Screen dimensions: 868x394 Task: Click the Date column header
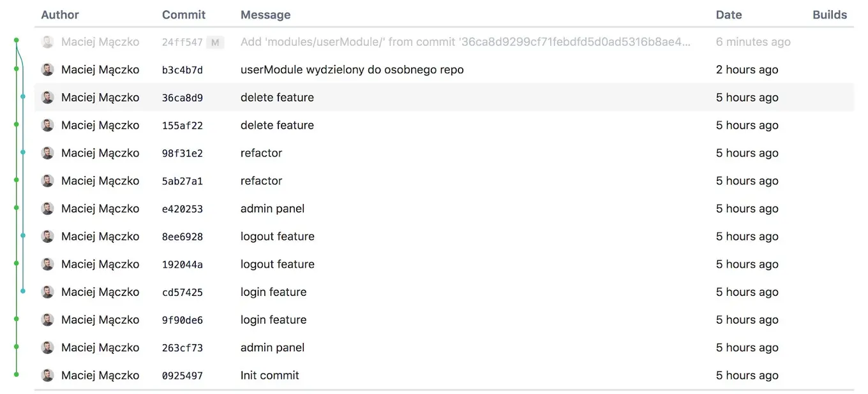pos(728,14)
